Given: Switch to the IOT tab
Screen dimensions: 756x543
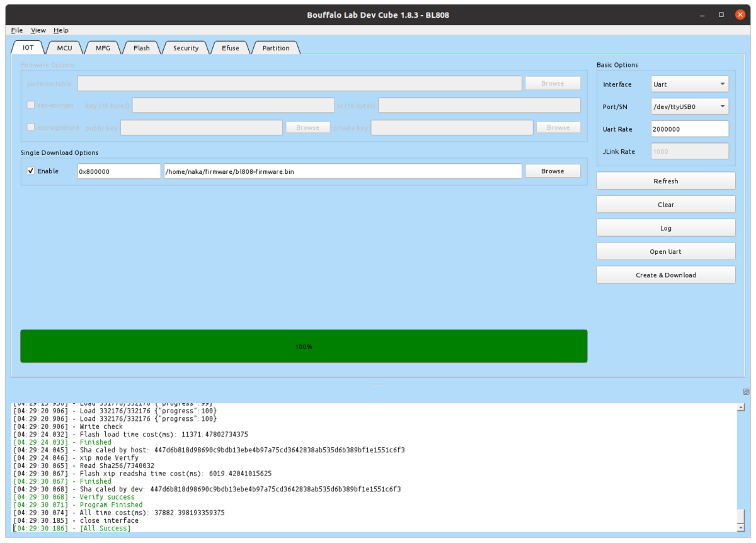Looking at the screenshot, I should (x=28, y=48).
